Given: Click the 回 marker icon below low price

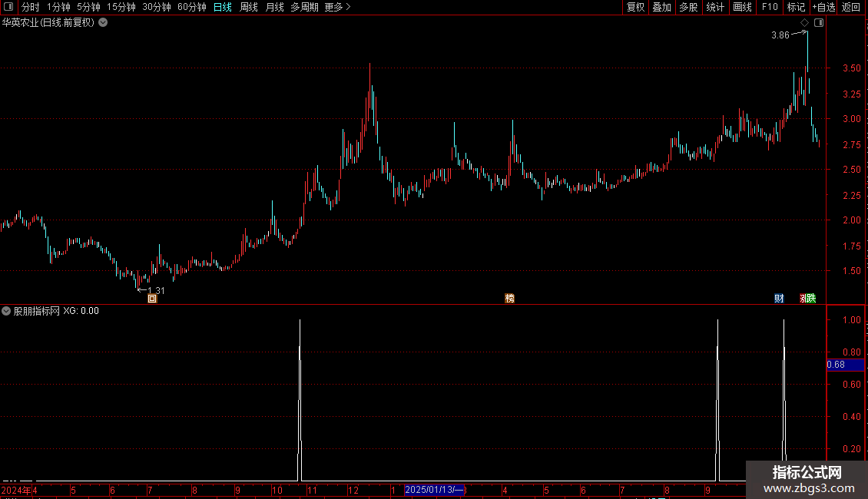Looking at the screenshot, I should [152, 299].
